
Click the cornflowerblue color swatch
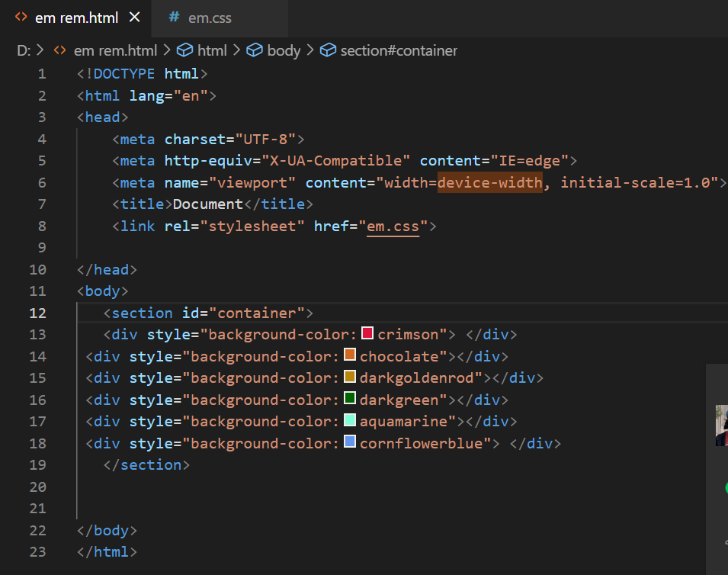350,442
